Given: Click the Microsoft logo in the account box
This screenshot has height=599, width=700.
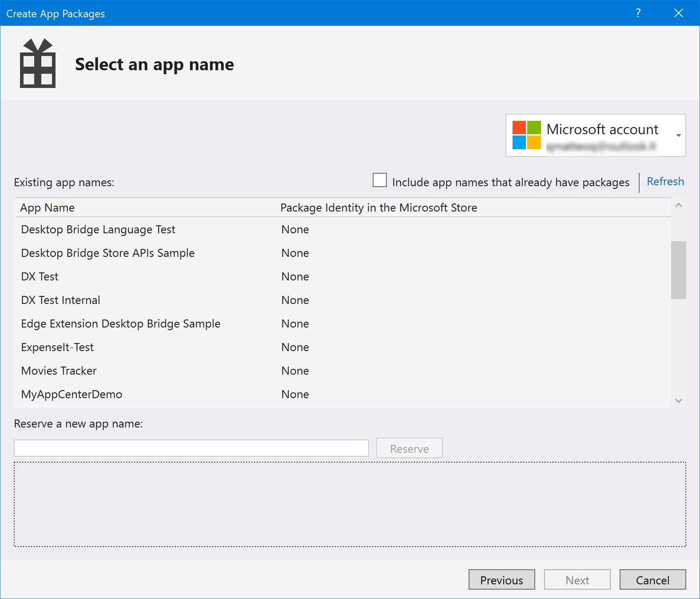Looking at the screenshot, I should tap(526, 135).
